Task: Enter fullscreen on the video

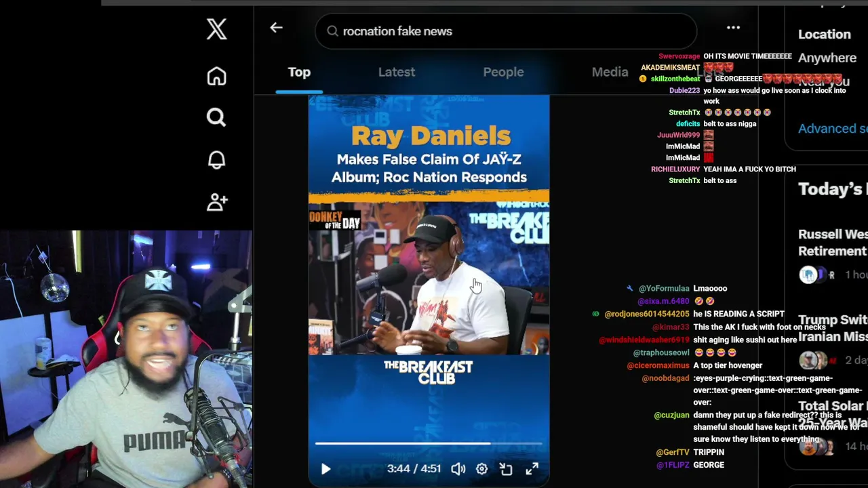Action: point(532,468)
